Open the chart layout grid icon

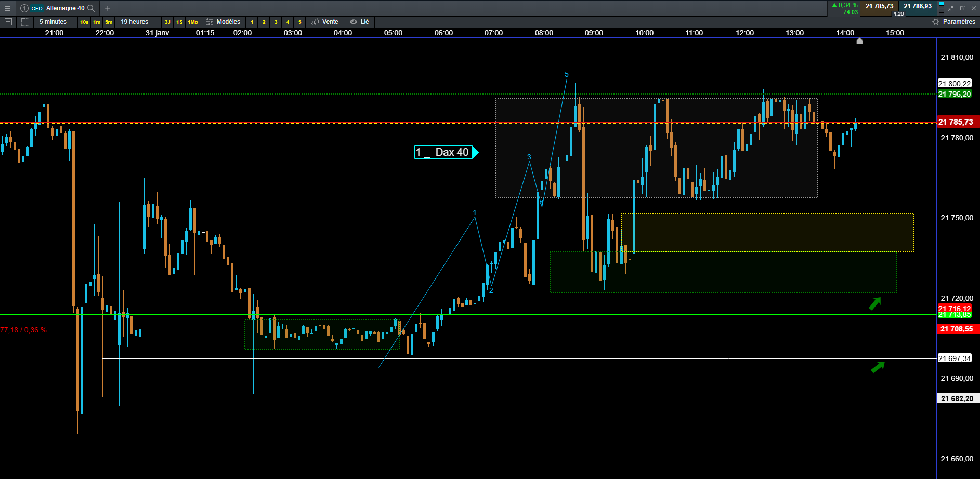click(25, 22)
